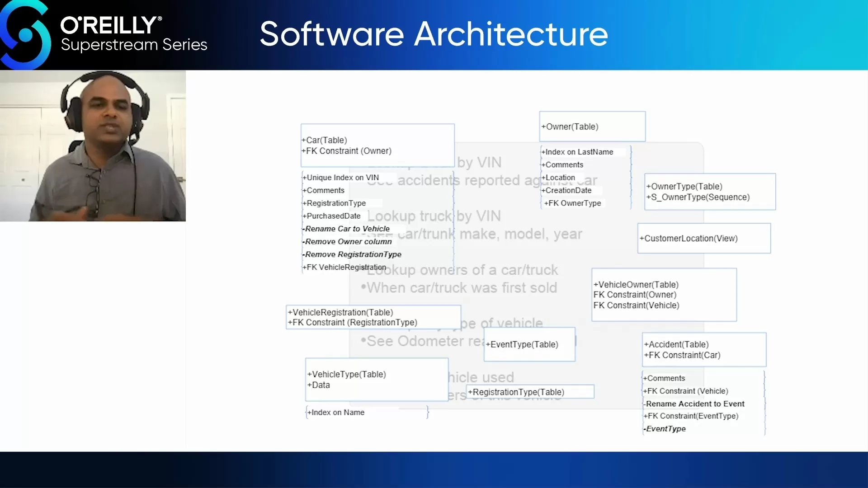
Task: Click the OwnerType(Table) box
Action: 710,192
